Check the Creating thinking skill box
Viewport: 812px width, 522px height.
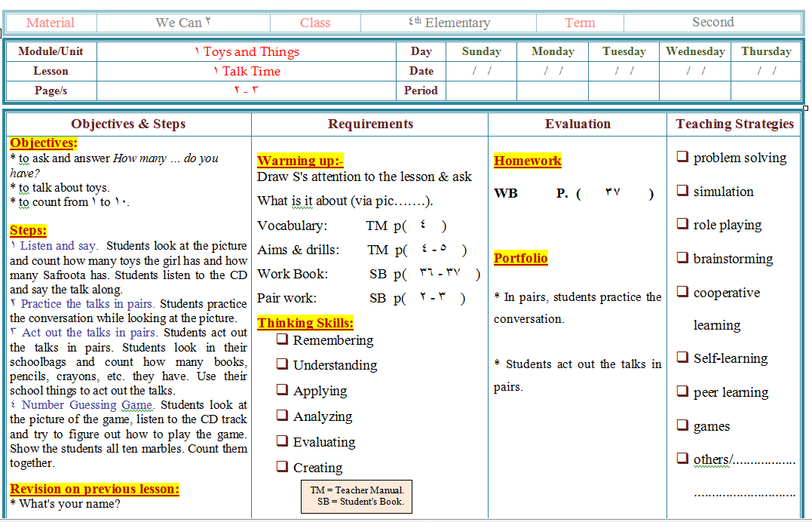click(x=282, y=466)
